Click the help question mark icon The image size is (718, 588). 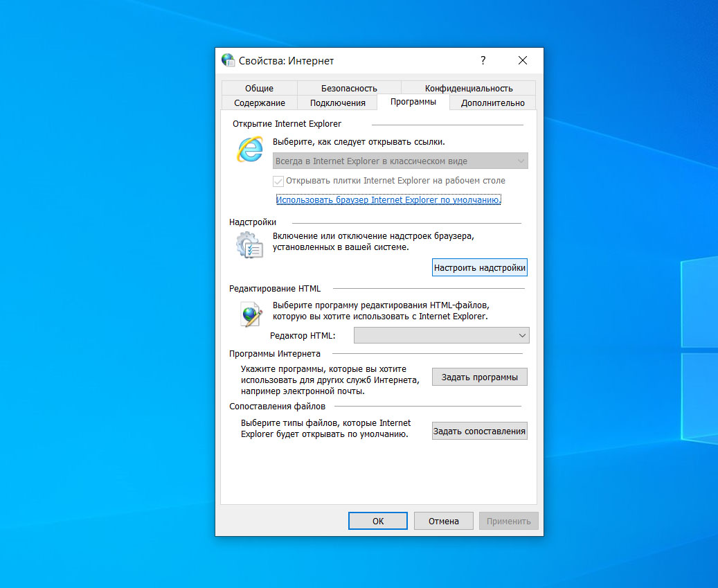[x=483, y=60]
